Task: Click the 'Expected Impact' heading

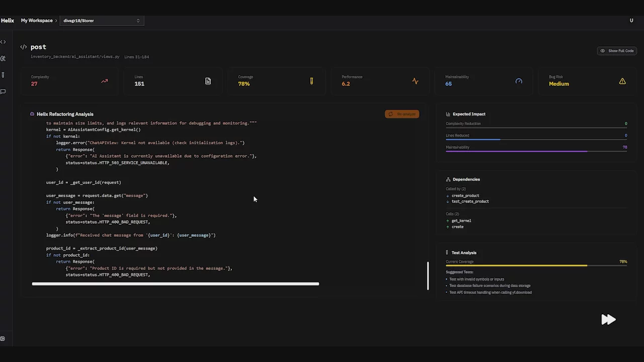Action: click(469, 114)
